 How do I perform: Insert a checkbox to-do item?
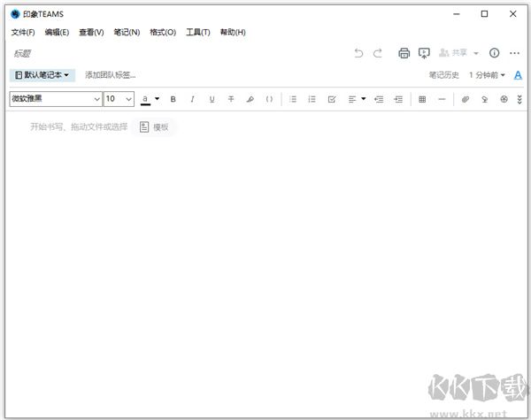(x=332, y=99)
